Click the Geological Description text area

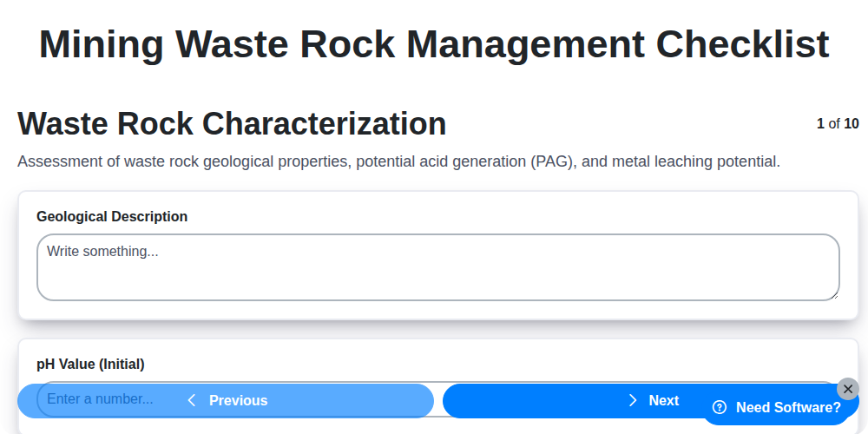(x=437, y=267)
